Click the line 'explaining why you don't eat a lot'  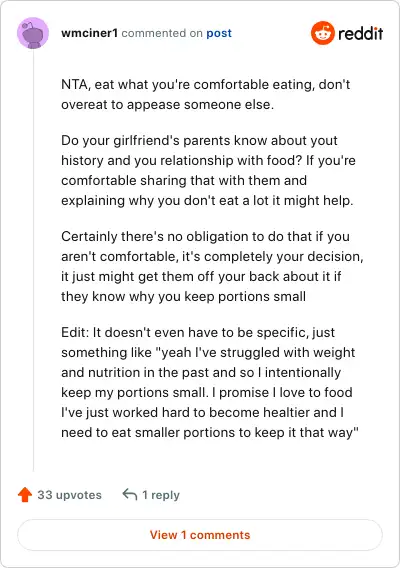click(207, 201)
